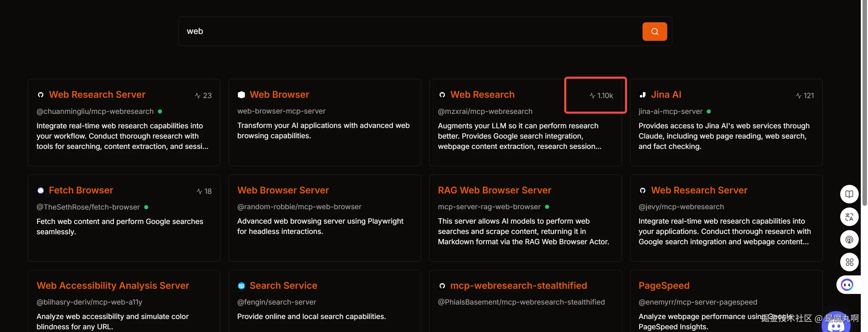868x332 pixels.
Task: Open the PageSpeed title link
Action: [664, 286]
